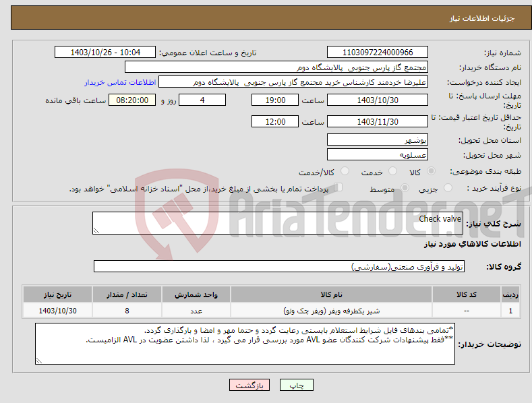
Task: Click the buyer organization name field
Action: pos(276,67)
